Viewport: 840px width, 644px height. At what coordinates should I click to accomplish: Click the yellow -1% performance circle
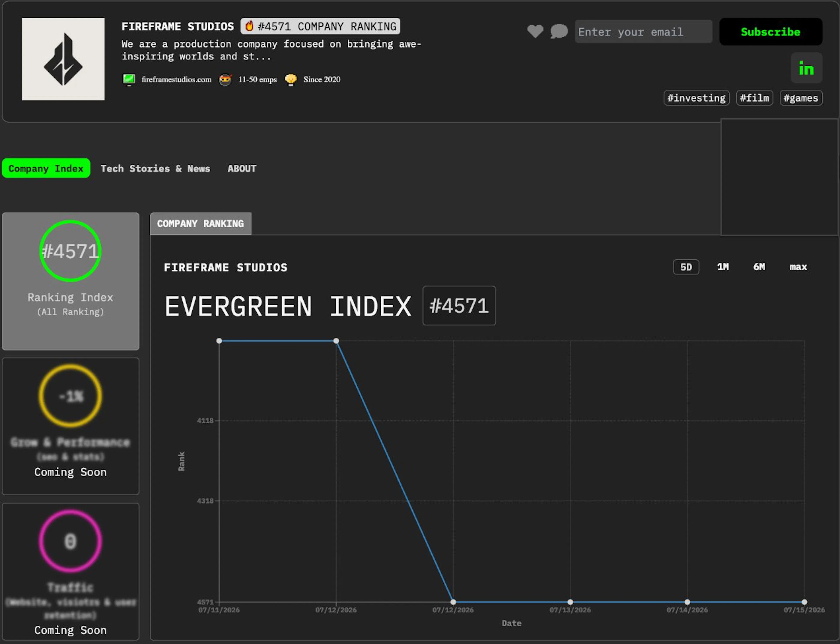tap(70, 396)
